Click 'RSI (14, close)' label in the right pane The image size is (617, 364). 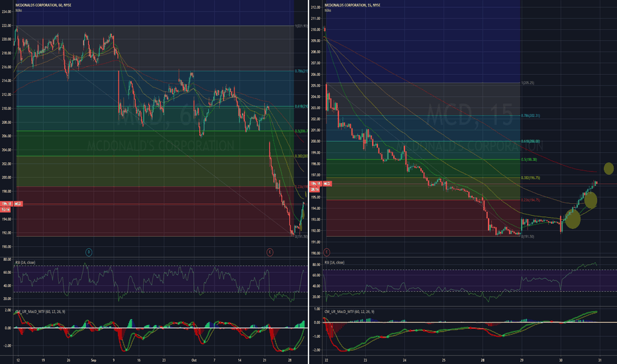(x=334, y=263)
